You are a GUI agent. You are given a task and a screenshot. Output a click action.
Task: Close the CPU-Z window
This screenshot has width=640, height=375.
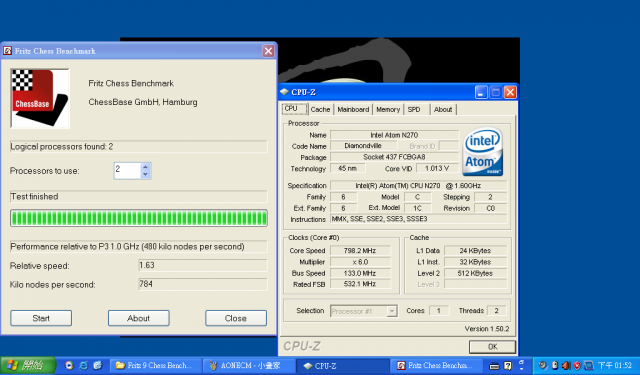[510, 92]
